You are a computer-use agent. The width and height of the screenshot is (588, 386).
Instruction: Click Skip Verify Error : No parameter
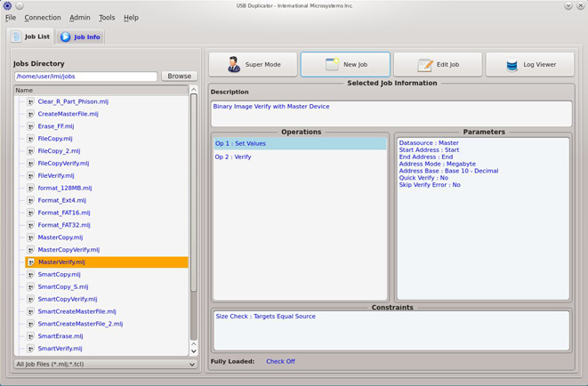(430, 185)
